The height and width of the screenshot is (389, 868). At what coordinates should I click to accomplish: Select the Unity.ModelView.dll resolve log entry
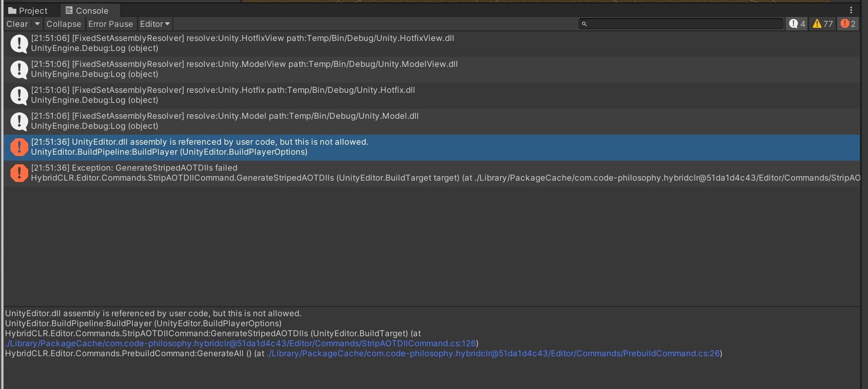(x=432, y=70)
